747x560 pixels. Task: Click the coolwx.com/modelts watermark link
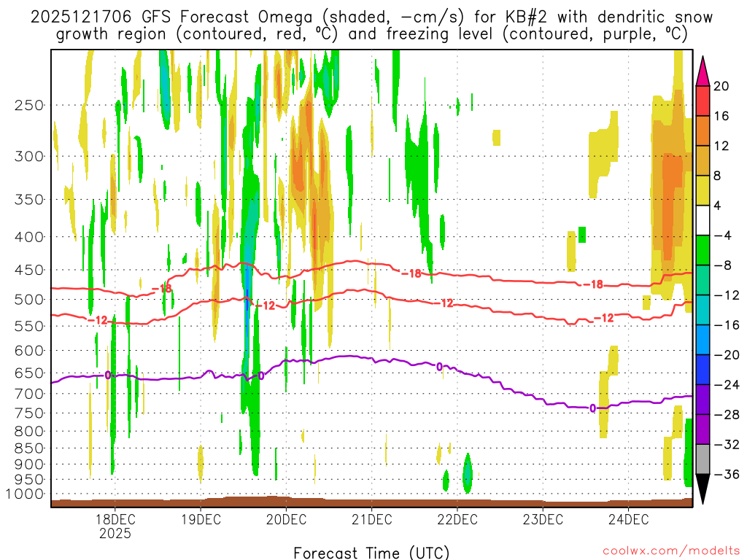pos(671,551)
